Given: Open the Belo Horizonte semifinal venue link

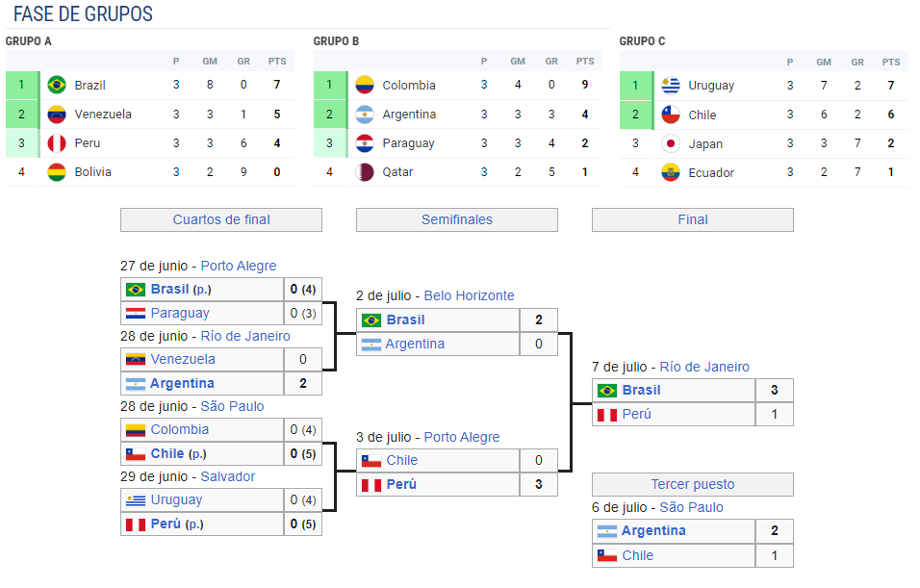Looking at the screenshot, I should [469, 295].
